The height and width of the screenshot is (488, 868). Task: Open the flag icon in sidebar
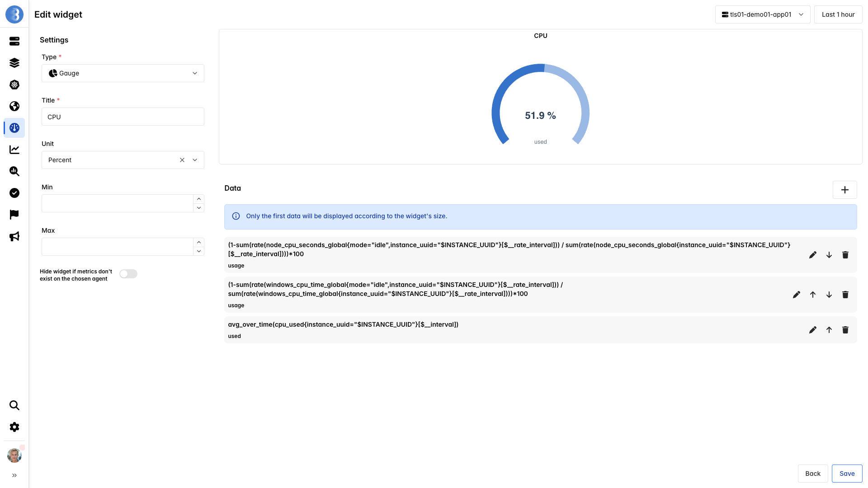14,215
